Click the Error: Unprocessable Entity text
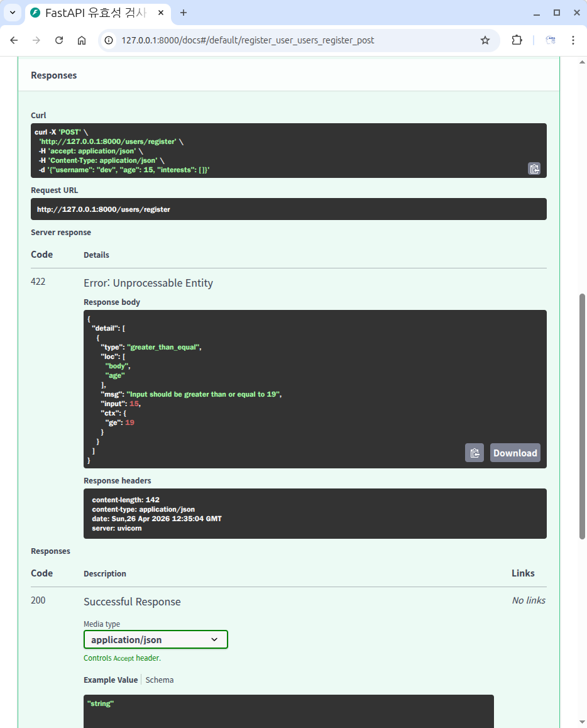Screen dimensions: 587x728 pos(148,283)
